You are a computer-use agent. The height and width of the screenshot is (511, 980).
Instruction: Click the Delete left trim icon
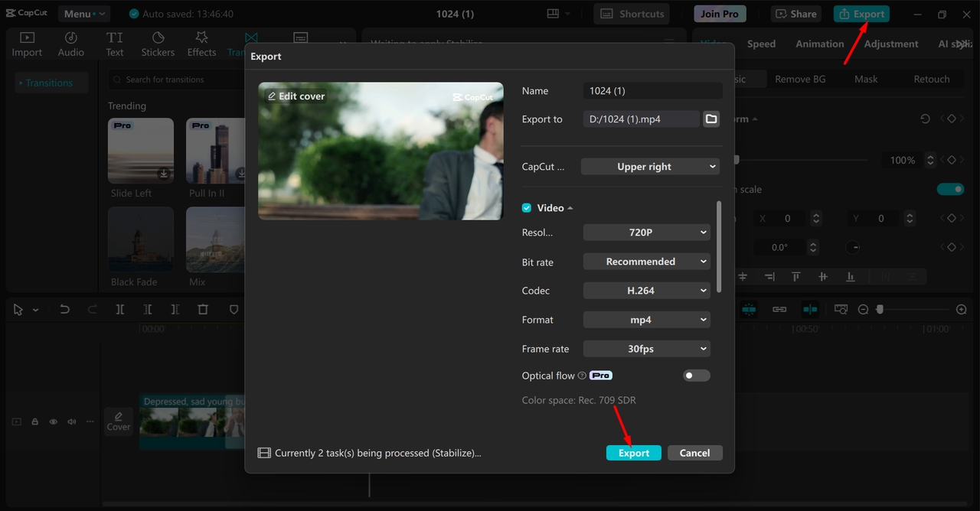(148, 309)
